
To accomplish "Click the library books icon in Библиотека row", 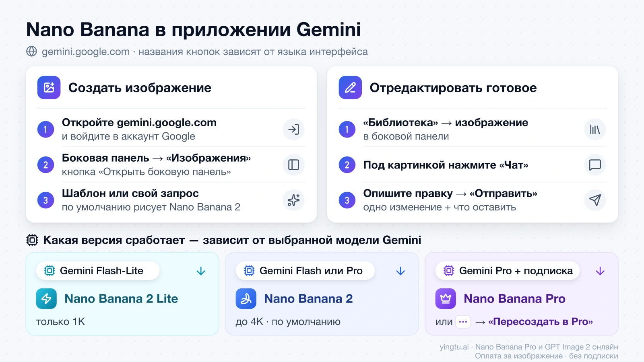I will [x=595, y=130].
